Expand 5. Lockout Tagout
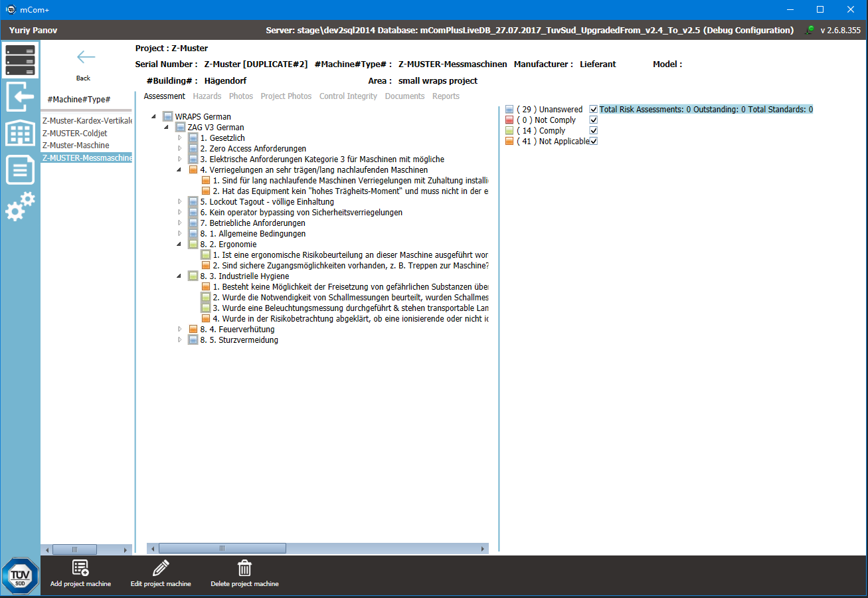The width and height of the screenshot is (868, 598). pos(180,202)
